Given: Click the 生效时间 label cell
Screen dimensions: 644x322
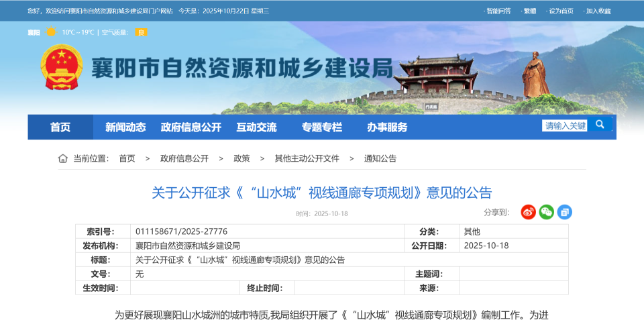Looking at the screenshot, I should tap(103, 288).
